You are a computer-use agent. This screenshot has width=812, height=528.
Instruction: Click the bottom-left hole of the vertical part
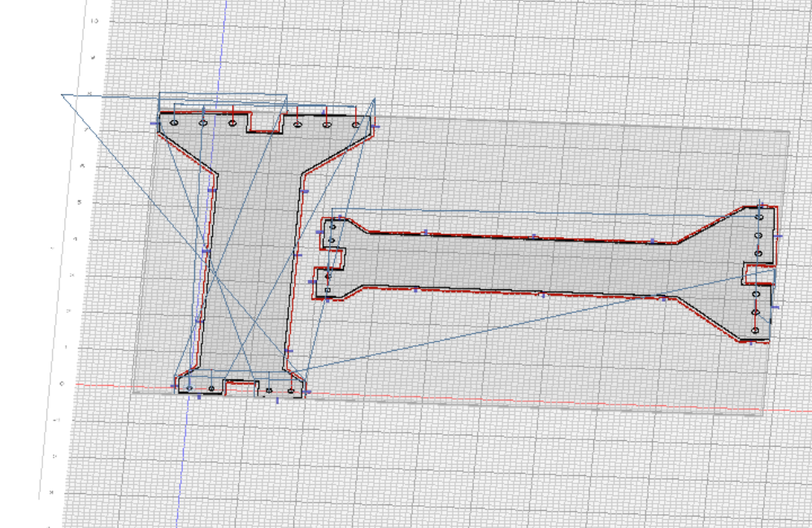pos(190,388)
